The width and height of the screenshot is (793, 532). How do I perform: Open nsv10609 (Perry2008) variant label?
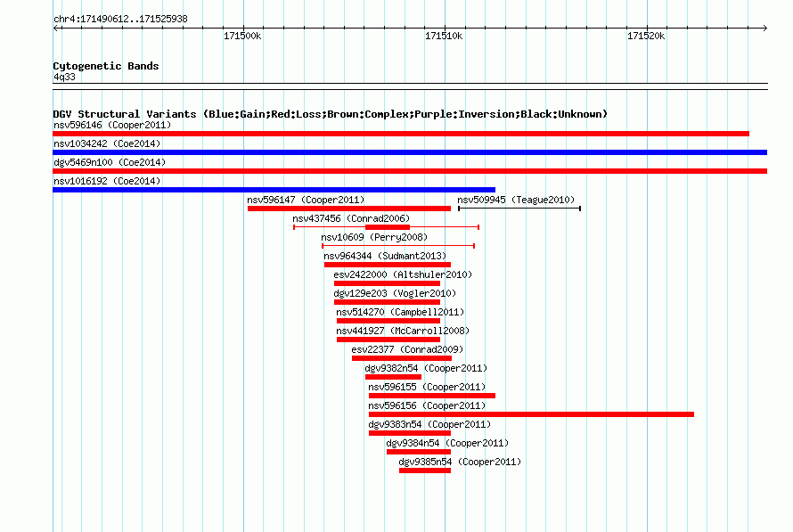(374, 237)
